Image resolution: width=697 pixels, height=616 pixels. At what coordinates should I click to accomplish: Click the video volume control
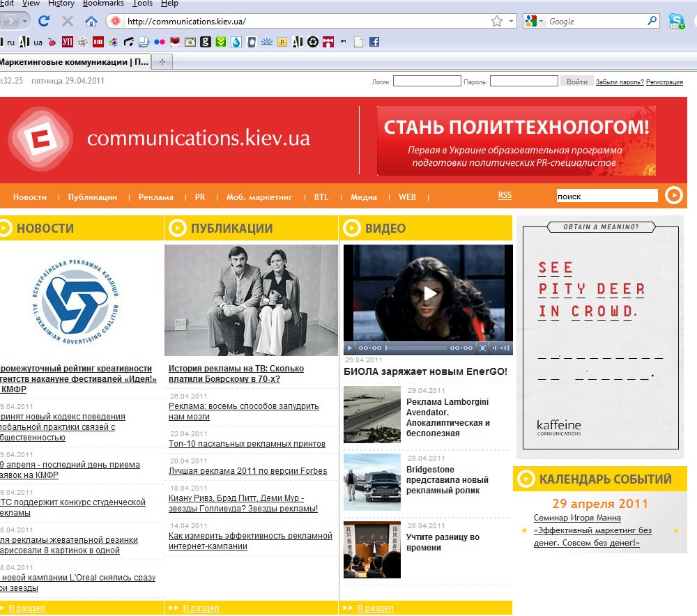pyautogui.click(x=500, y=348)
